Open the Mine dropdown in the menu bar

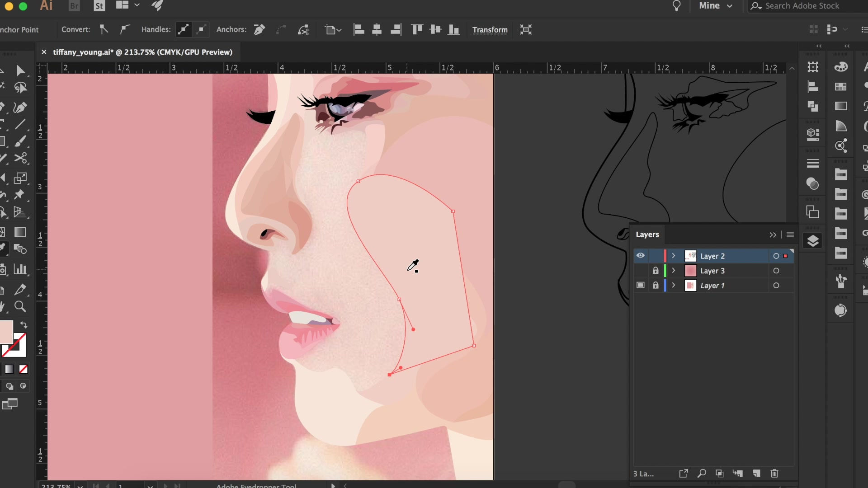(715, 6)
